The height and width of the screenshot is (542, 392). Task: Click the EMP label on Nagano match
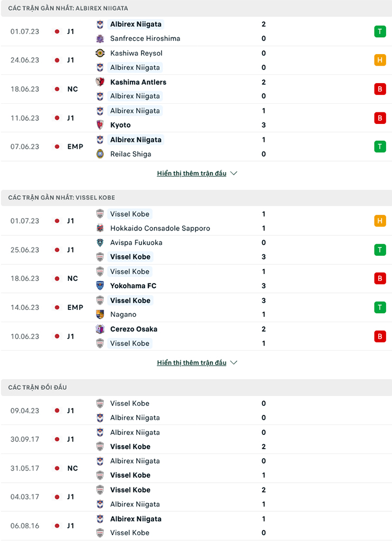click(75, 307)
